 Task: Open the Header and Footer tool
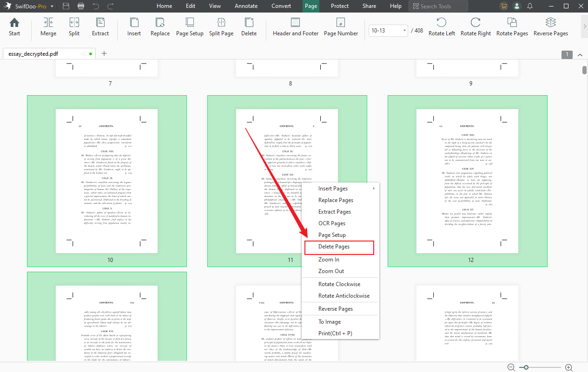pos(295,27)
